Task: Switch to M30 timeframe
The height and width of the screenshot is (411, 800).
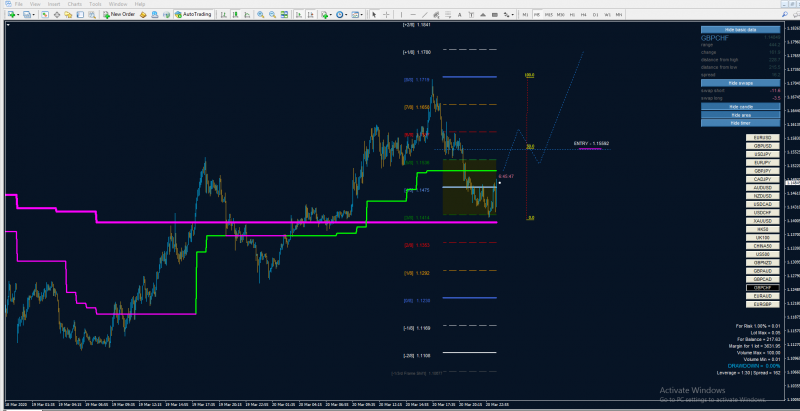Action: pyautogui.click(x=560, y=15)
